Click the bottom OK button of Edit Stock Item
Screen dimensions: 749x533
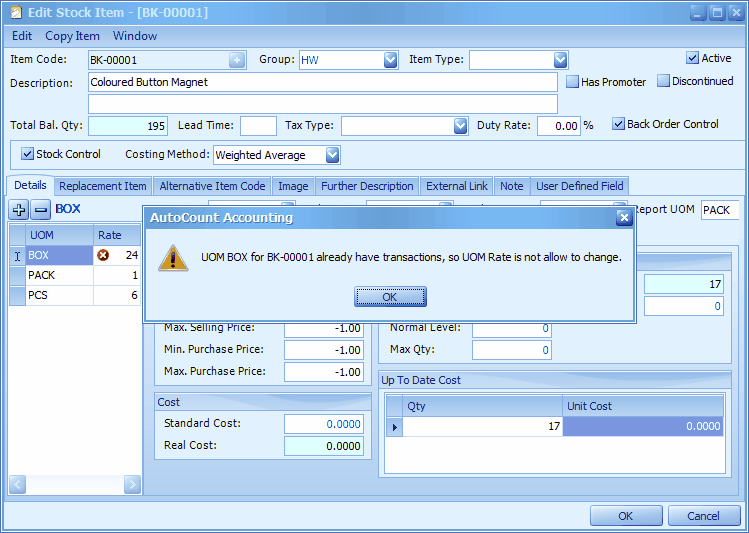click(626, 516)
